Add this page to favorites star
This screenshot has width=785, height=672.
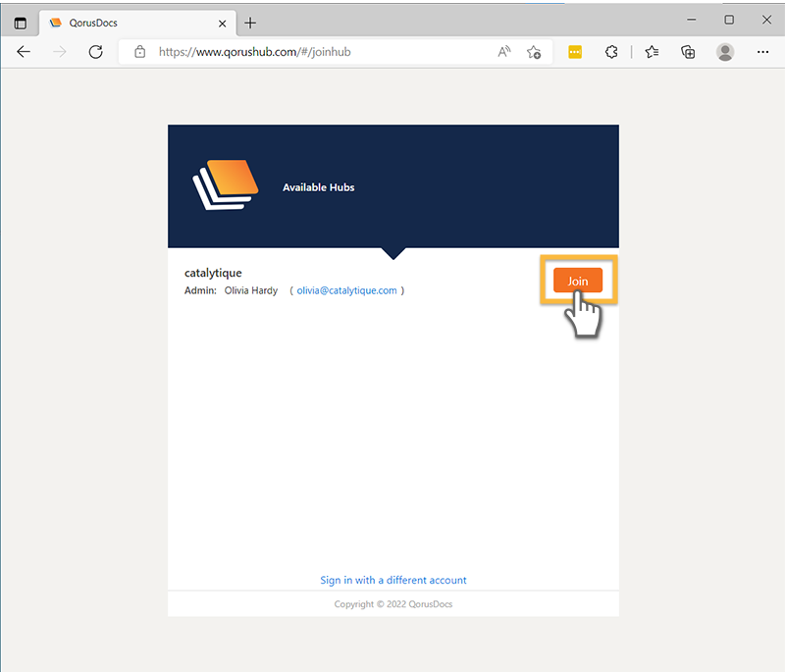534,52
